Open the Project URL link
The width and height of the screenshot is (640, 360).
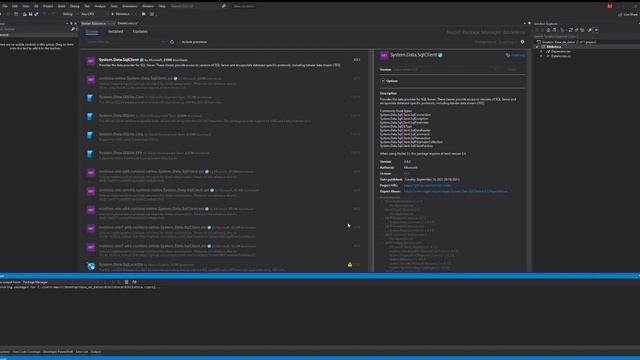click(427, 185)
